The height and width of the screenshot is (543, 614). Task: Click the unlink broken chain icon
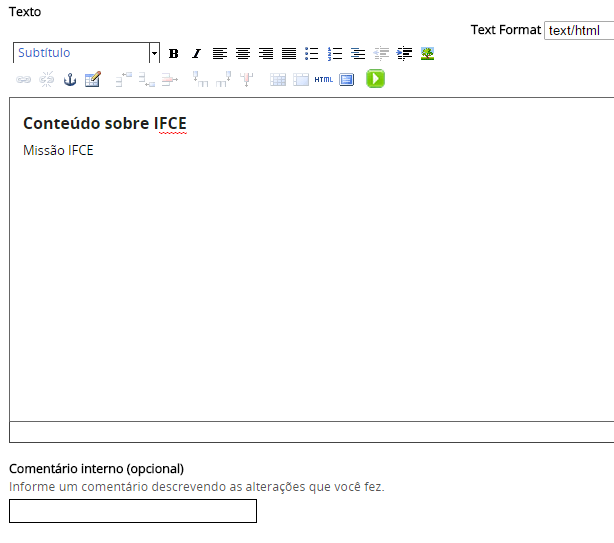click(47, 79)
